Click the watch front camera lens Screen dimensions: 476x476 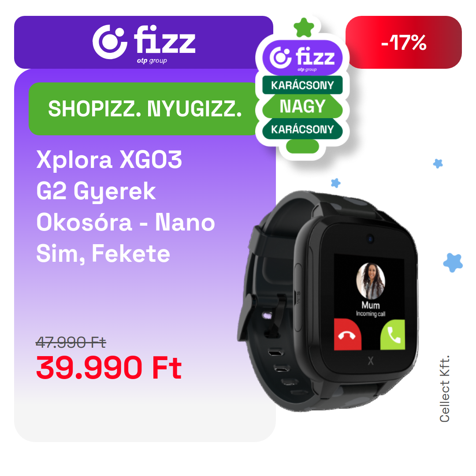[370, 238]
